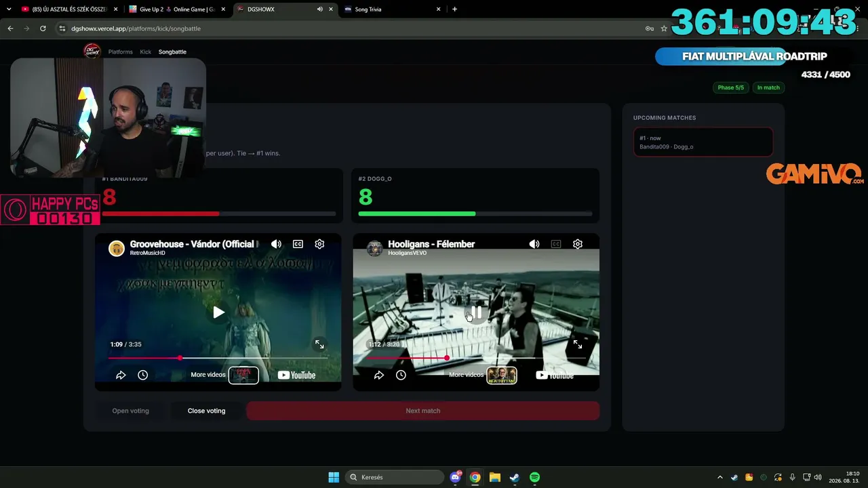Mute the Hooligans video volume
The width and height of the screenshot is (868, 488).
pyautogui.click(x=534, y=244)
